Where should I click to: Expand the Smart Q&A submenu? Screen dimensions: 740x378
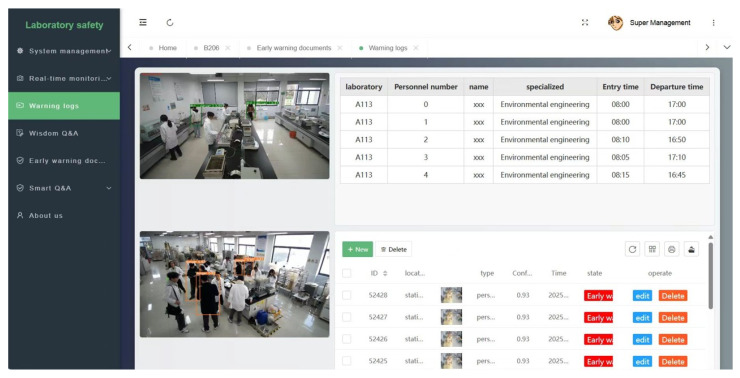(64, 188)
